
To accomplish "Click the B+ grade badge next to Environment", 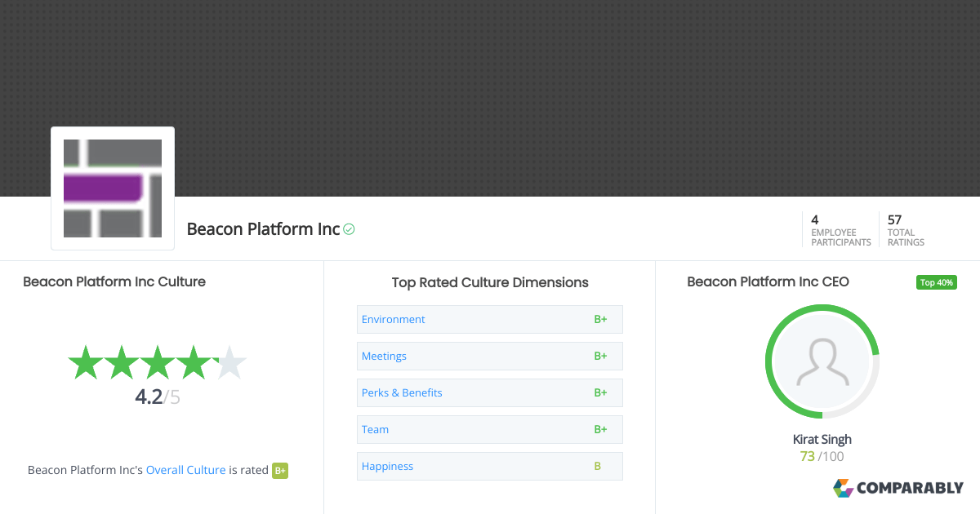I will (x=601, y=319).
